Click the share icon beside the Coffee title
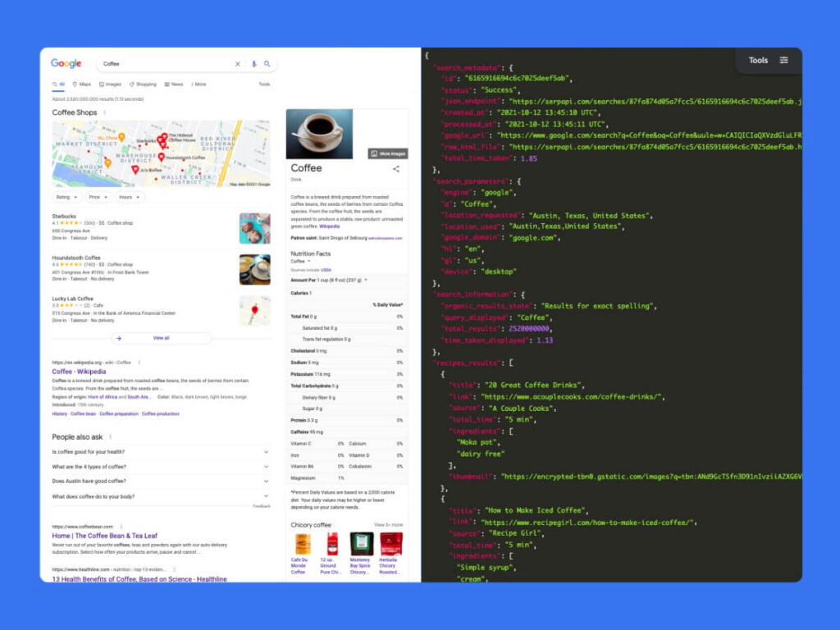 [x=395, y=169]
